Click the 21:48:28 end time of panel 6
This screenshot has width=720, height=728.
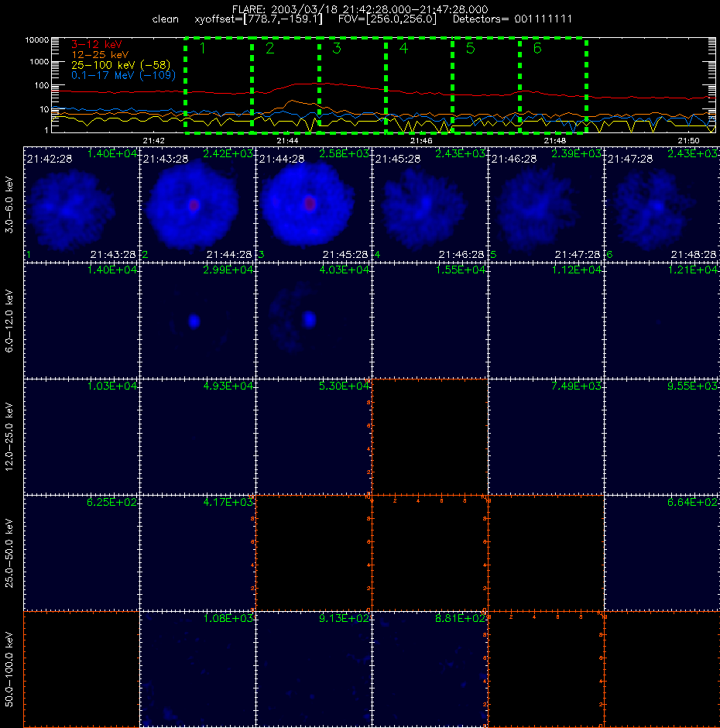tap(694, 255)
